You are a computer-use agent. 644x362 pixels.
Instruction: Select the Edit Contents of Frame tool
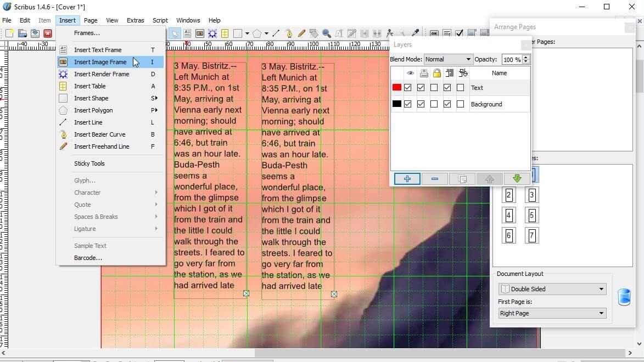[339, 33]
